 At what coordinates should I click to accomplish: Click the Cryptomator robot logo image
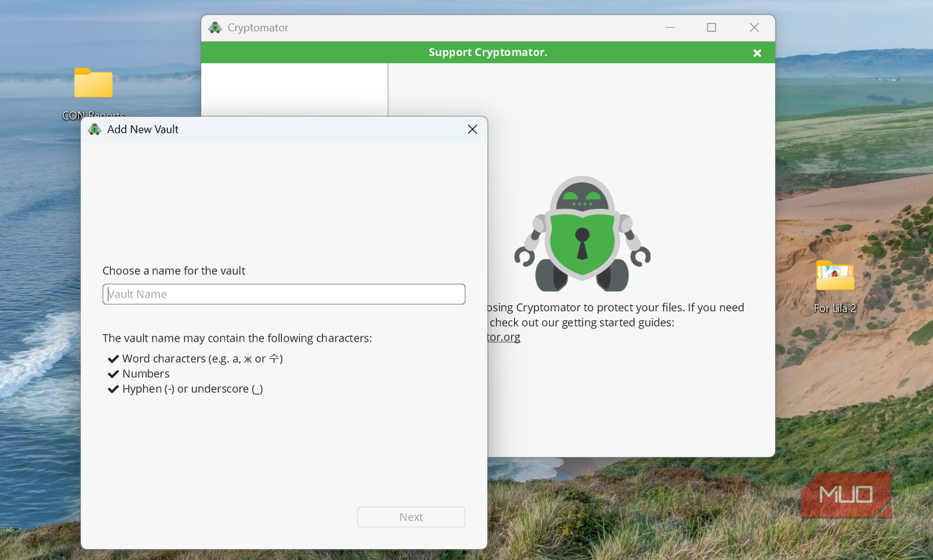[x=583, y=234]
